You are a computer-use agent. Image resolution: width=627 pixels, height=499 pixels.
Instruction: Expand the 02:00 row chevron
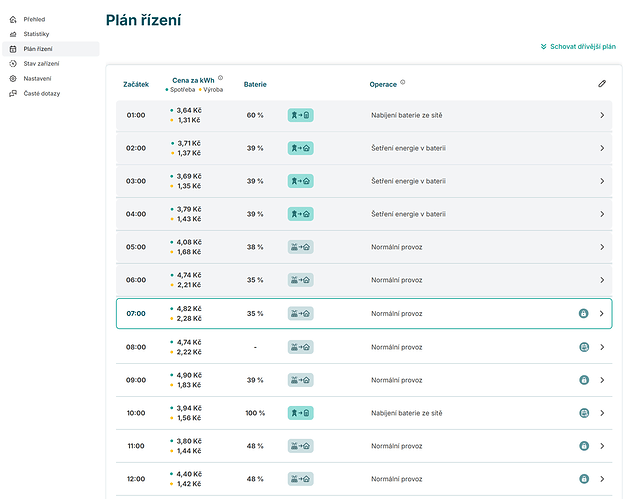(602, 148)
